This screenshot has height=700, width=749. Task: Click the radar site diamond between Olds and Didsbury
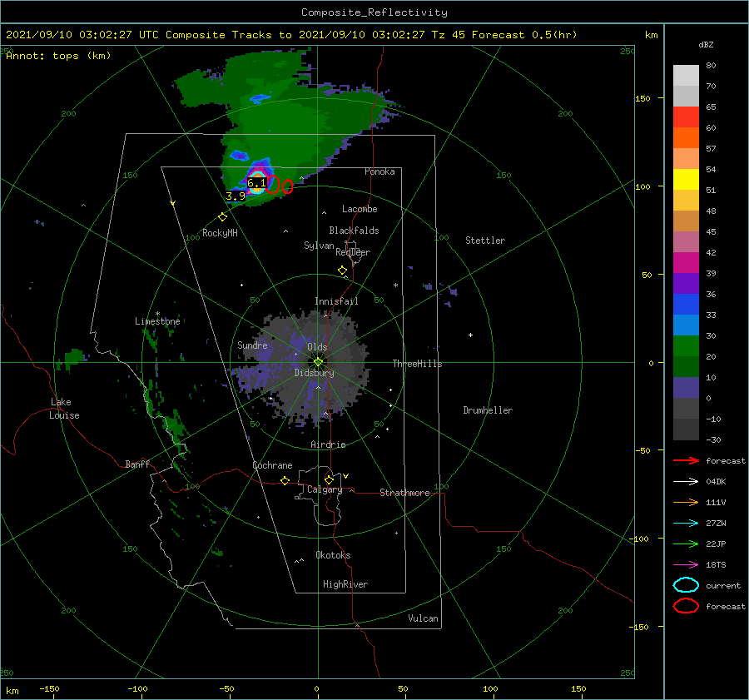tap(318, 362)
